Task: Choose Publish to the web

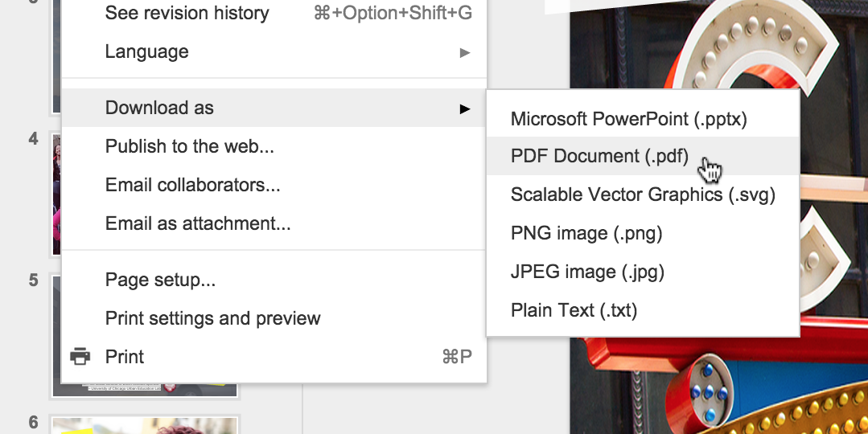Action: (189, 146)
